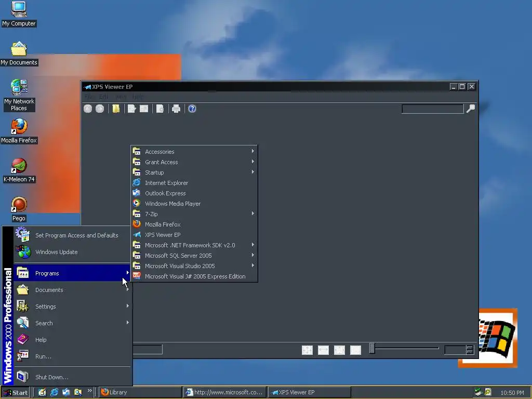This screenshot has height=399, width=532.
Task: Click Show Desktop icon in Quick Launch
Action: click(42, 392)
